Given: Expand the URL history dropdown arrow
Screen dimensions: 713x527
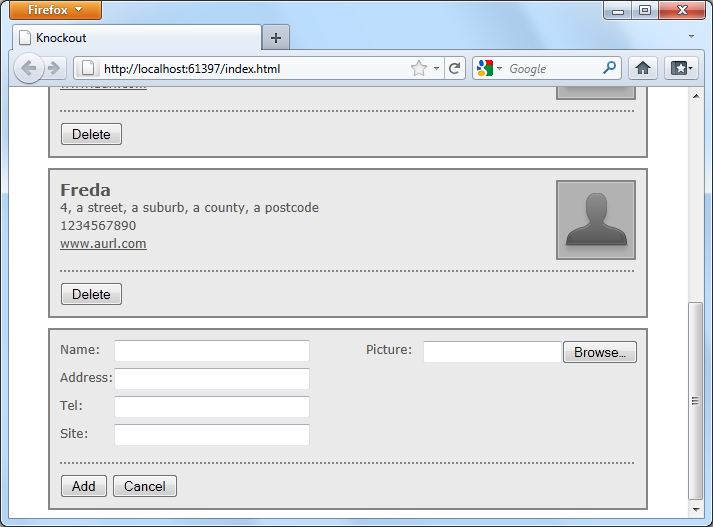Looking at the screenshot, I should pyautogui.click(x=436, y=69).
